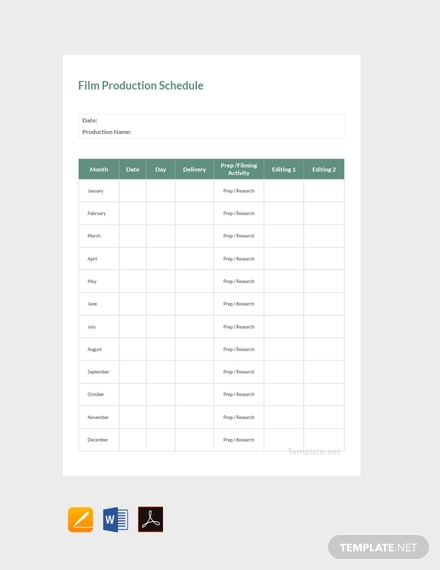Select the Delivery column header

pos(194,169)
